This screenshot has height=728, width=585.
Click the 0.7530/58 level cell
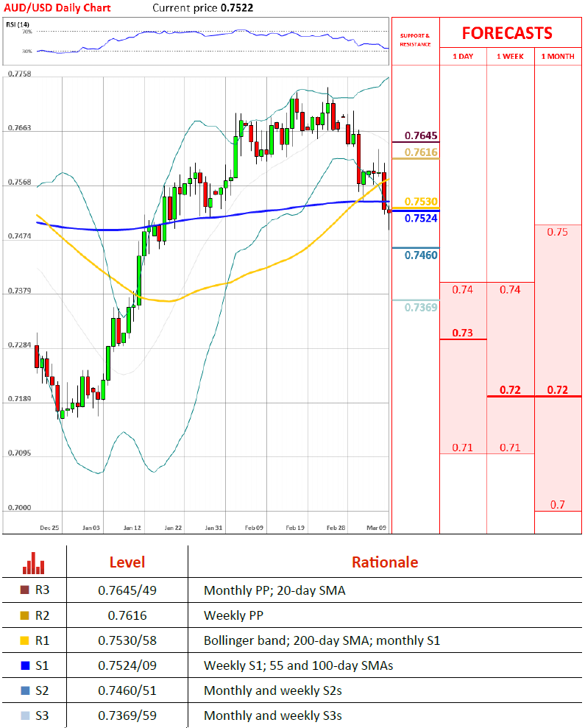click(x=127, y=640)
